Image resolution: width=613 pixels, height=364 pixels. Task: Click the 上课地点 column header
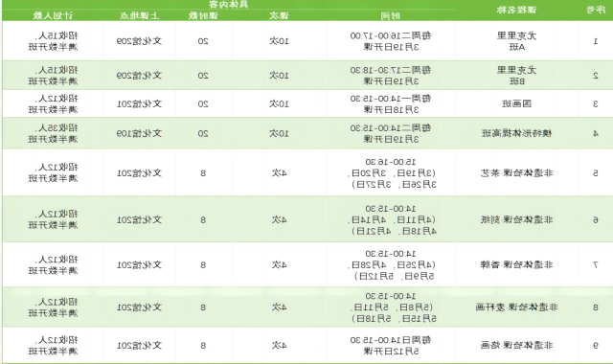pyautogui.click(x=139, y=15)
